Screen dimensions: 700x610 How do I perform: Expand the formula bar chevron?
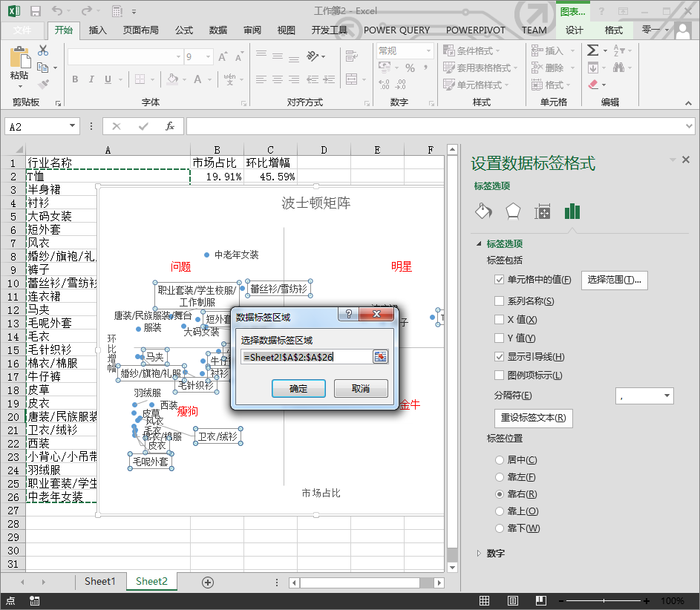point(689,126)
